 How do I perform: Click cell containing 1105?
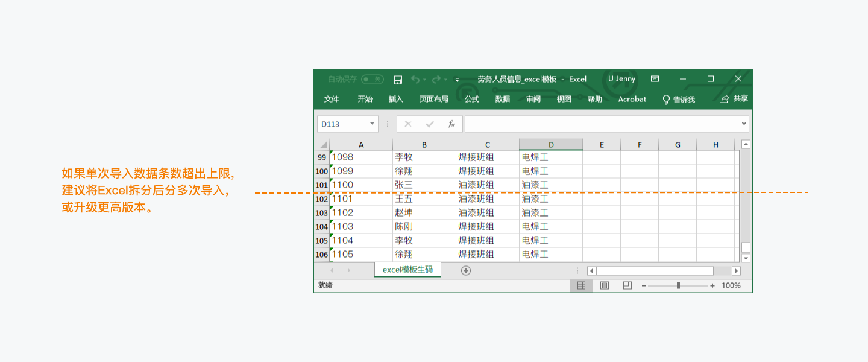coord(361,255)
